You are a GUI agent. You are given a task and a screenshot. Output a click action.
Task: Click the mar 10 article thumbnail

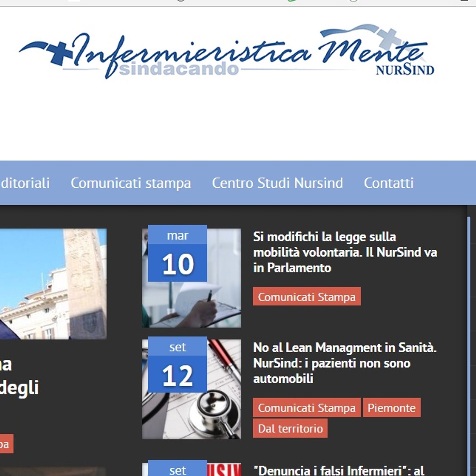click(191, 278)
